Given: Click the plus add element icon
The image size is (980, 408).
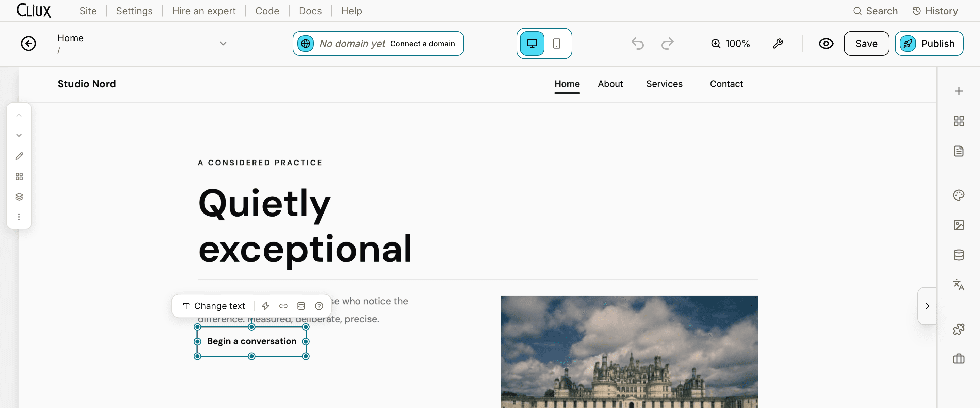Looking at the screenshot, I should click(x=958, y=91).
